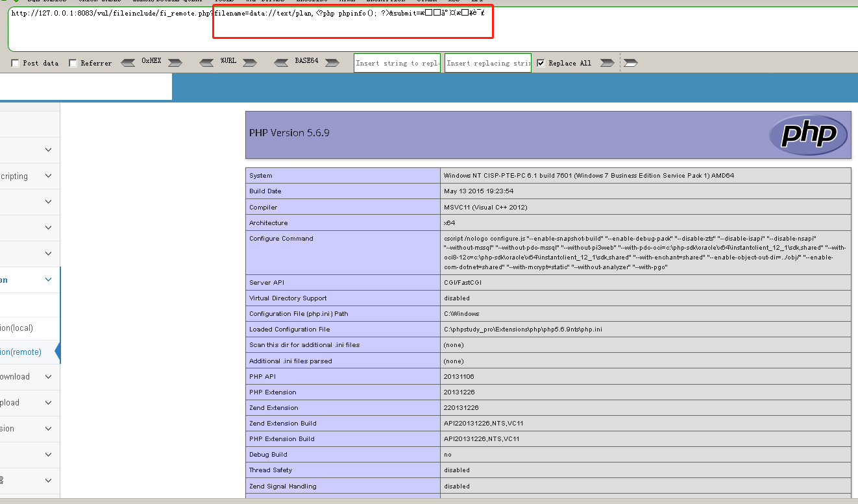Viewport: 858px width, 504px height.
Task: Click the 'Configure Command' row label
Action: (281, 239)
